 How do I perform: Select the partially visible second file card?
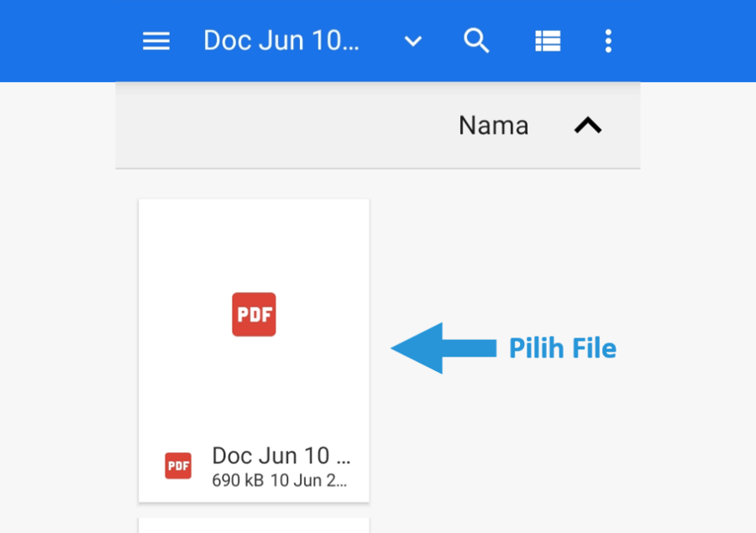pyautogui.click(x=254, y=525)
